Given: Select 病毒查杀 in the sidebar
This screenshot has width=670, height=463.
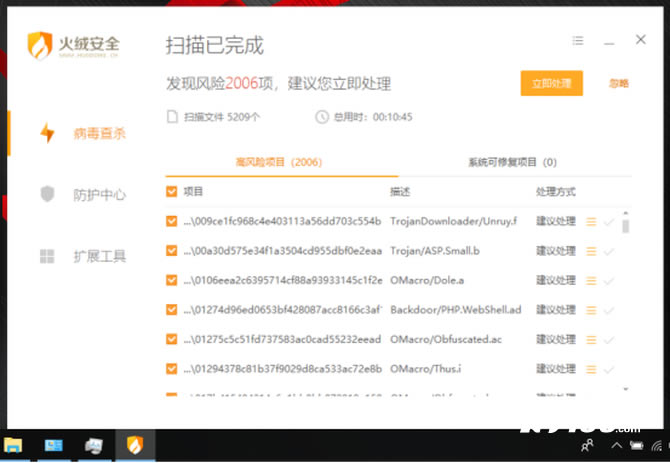Looking at the screenshot, I should point(100,134).
